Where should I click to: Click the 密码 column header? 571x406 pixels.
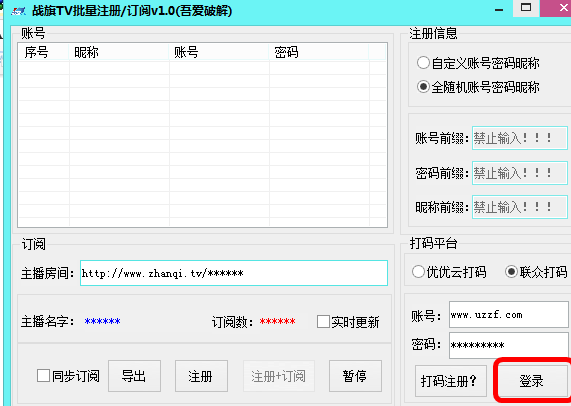[x=319, y=52]
